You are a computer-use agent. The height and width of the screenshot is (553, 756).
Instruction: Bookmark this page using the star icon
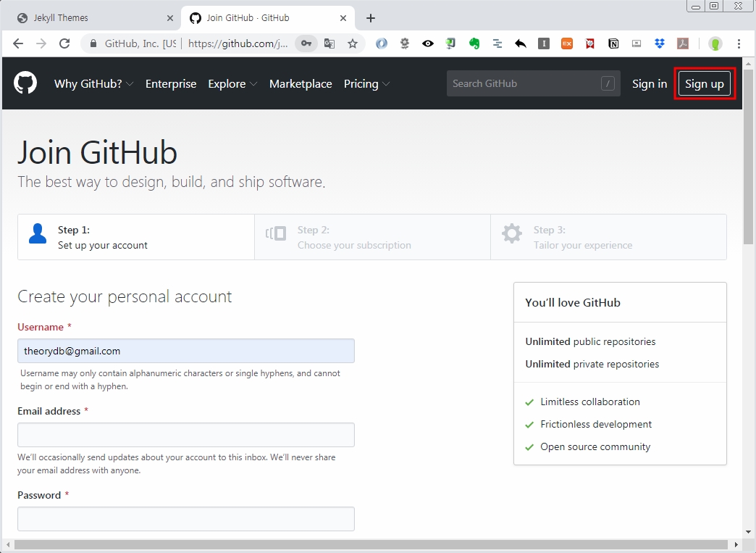[353, 43]
